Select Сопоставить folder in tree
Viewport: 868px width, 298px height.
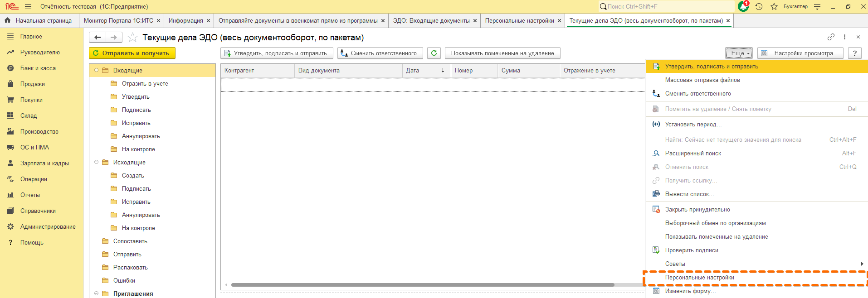coord(130,241)
